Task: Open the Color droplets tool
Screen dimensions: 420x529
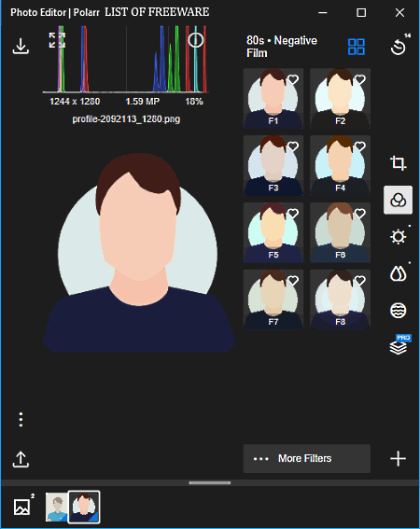Action: point(398,273)
